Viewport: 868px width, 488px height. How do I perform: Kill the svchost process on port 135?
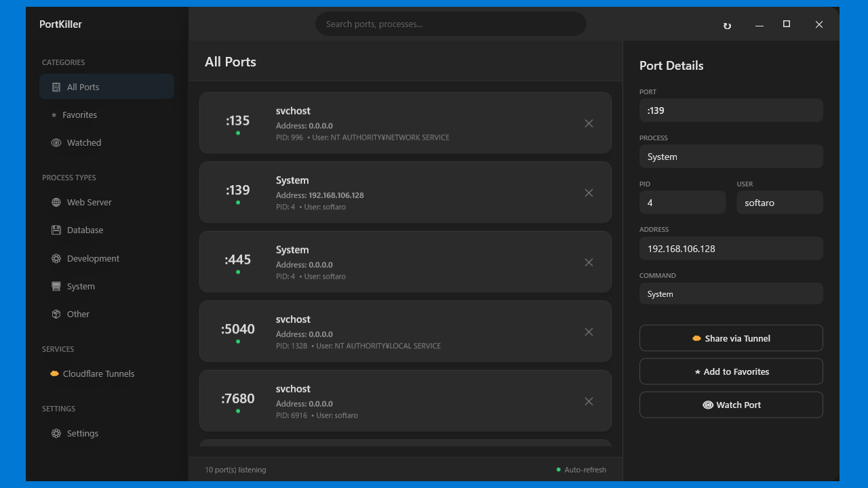(x=589, y=123)
